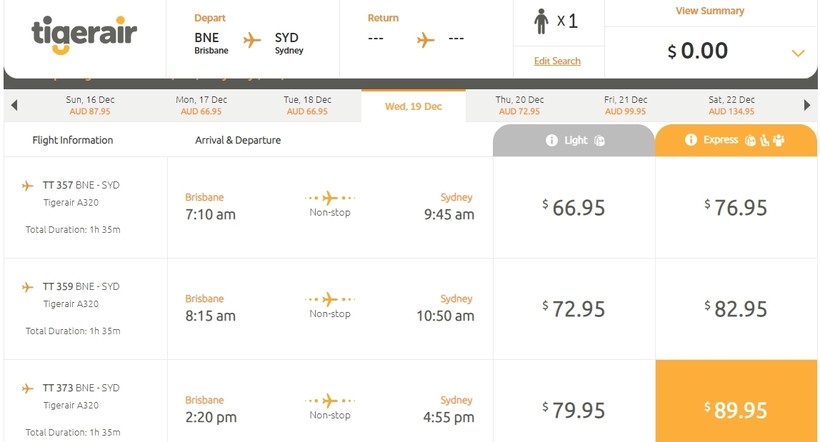
Task: Show previous dates with left arrow
Action: pos(14,105)
